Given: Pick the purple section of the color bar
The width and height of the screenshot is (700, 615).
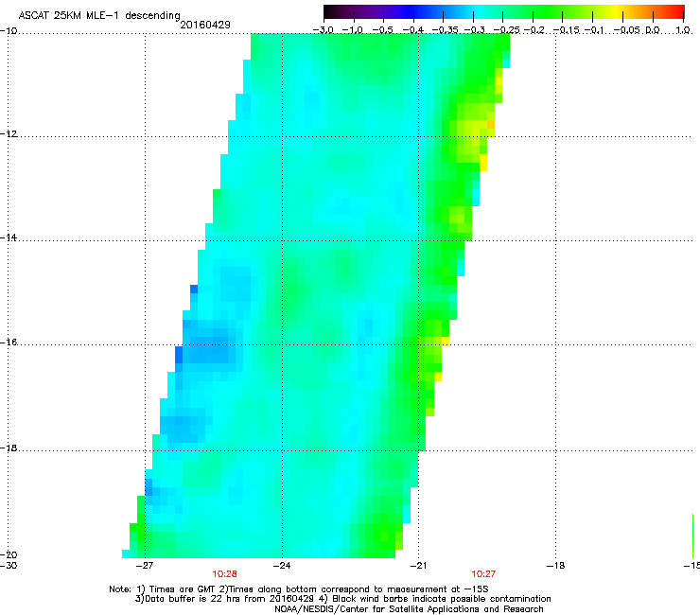Looking at the screenshot, I should click(x=373, y=11).
